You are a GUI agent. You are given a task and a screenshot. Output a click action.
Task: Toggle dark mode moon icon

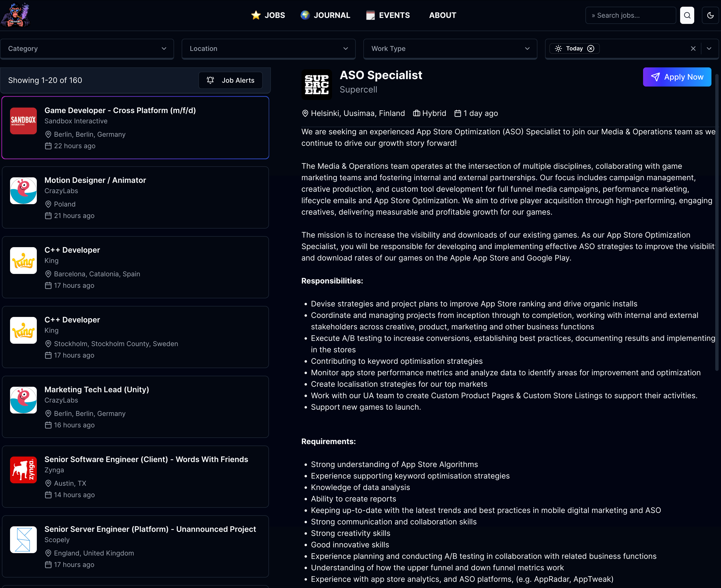pos(710,15)
